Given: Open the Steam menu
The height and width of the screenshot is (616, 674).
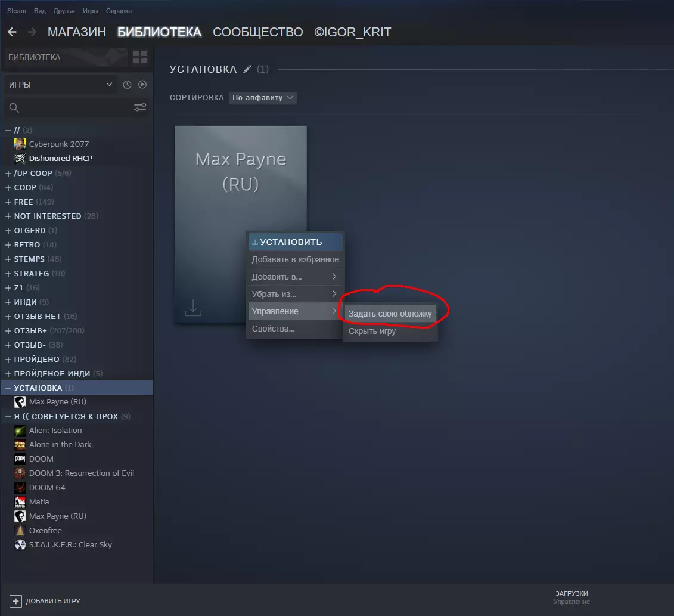Looking at the screenshot, I should point(16,11).
